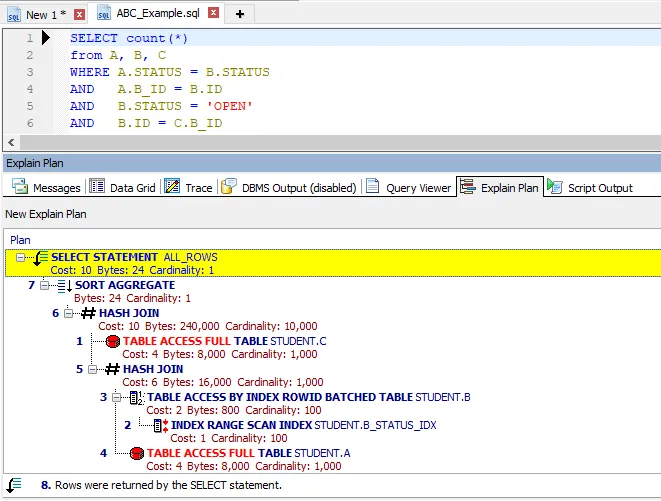Collapse the TABLE ACCESS BY INDEX ROWID node
The height and width of the screenshot is (501, 661).
(117, 398)
